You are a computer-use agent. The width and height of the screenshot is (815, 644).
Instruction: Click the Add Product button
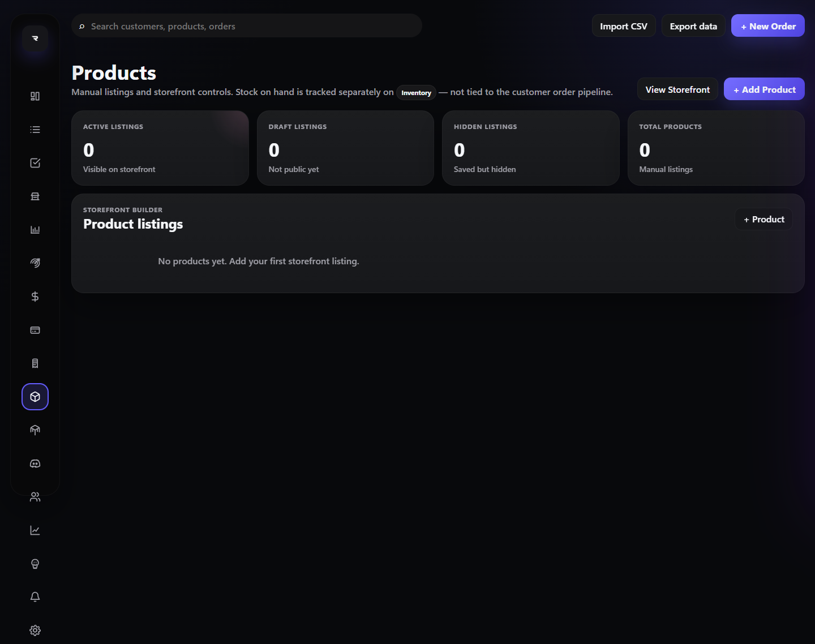pos(764,89)
